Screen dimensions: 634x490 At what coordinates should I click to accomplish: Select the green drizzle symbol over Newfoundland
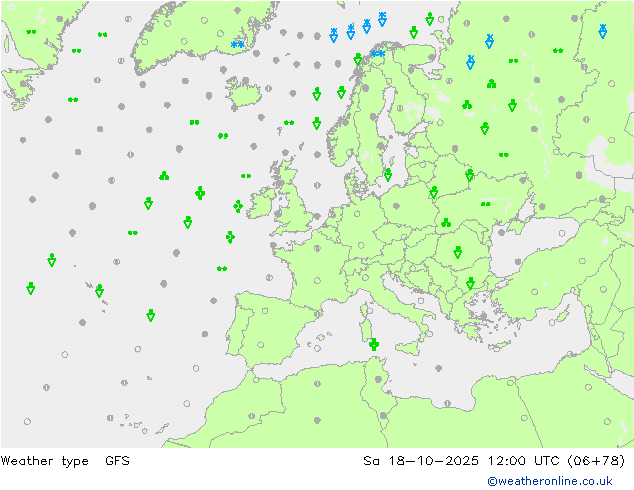[x=31, y=32]
